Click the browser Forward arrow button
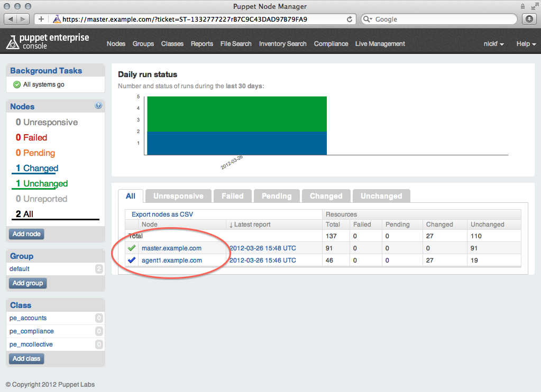 tap(23, 20)
